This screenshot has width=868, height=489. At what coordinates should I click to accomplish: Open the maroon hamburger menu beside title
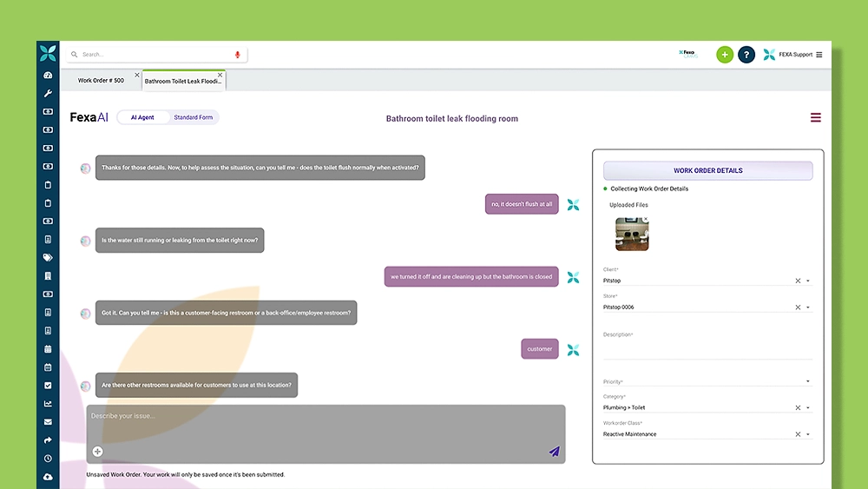(x=815, y=117)
